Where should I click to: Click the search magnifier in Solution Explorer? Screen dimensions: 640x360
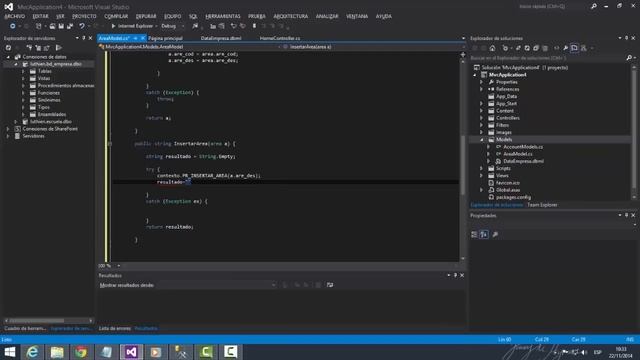[x=629, y=58]
